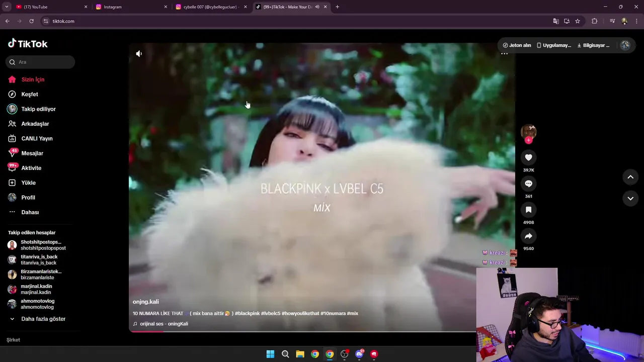Viewport: 644px width, 362px height.
Task: Switch to the YouTube browser tab
Action: tap(50, 7)
